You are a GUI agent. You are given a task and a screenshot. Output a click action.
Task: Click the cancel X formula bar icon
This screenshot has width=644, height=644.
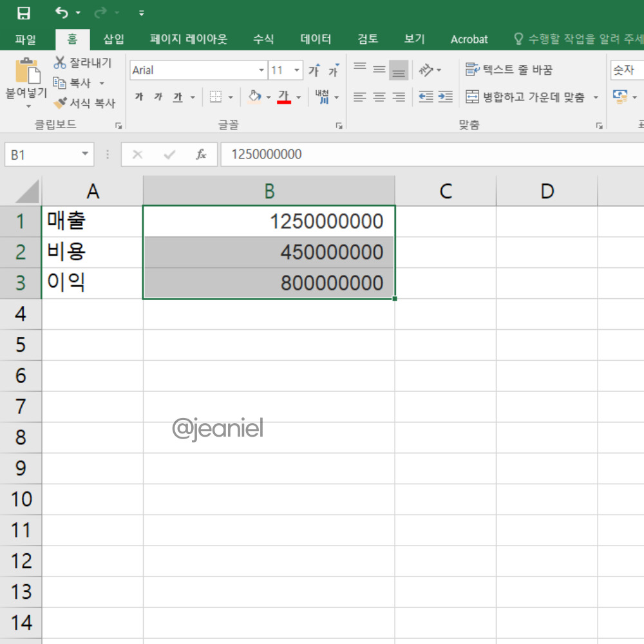tap(138, 155)
